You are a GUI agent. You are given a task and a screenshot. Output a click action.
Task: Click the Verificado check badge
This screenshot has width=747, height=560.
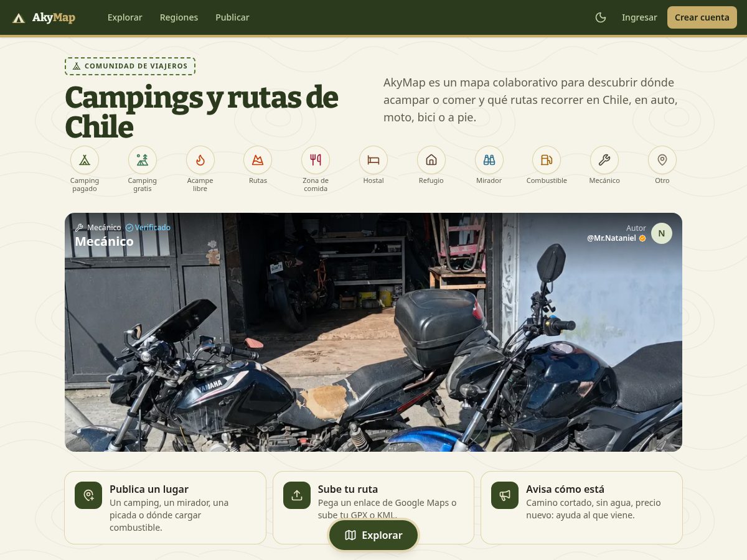(148, 228)
